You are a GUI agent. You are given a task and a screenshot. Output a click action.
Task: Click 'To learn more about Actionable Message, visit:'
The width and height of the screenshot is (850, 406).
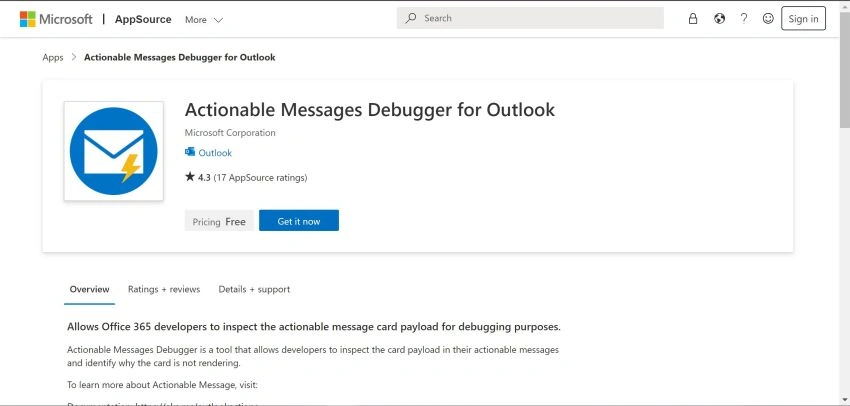point(163,385)
